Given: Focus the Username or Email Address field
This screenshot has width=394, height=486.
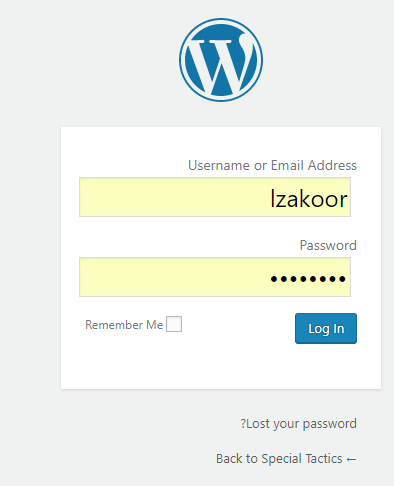Looking at the screenshot, I should tap(215, 197).
